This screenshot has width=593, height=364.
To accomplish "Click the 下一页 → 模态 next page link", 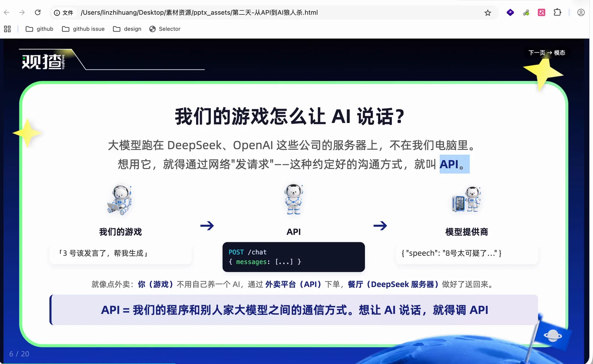I will (x=547, y=53).
